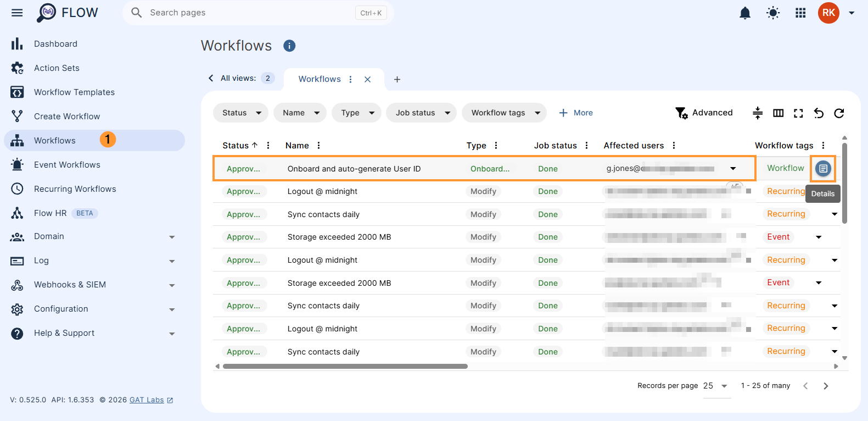The height and width of the screenshot is (421, 868).
Task: Go to previous page of records
Action: (x=805, y=386)
